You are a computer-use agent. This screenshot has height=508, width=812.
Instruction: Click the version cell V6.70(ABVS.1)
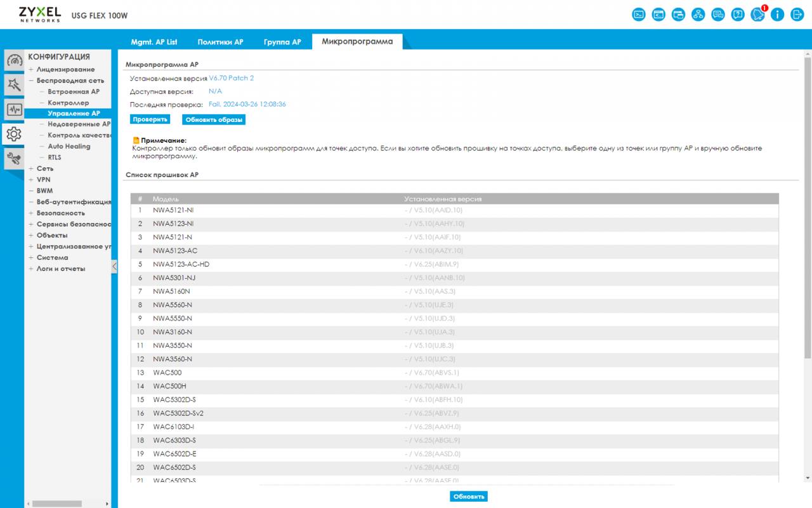(432, 373)
